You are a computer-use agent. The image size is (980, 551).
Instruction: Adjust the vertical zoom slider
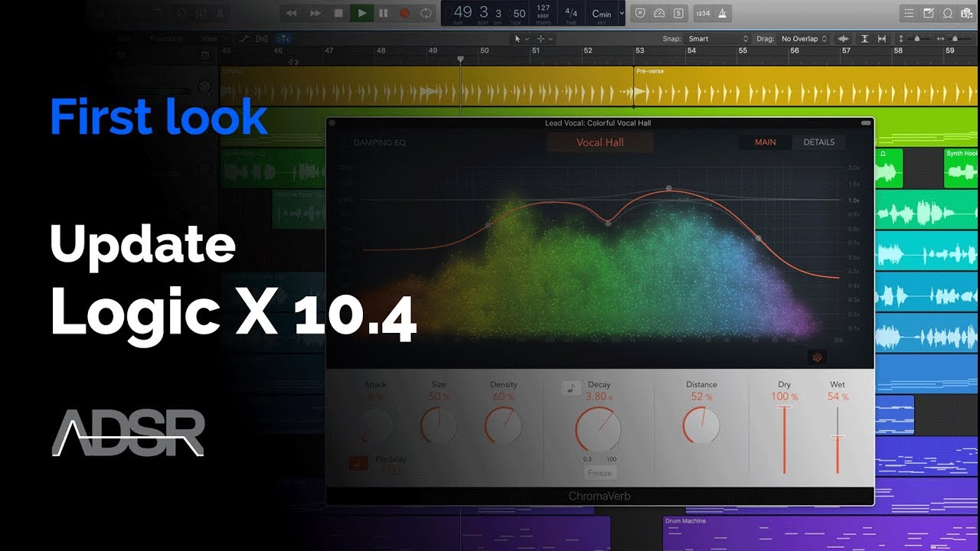click(916, 38)
